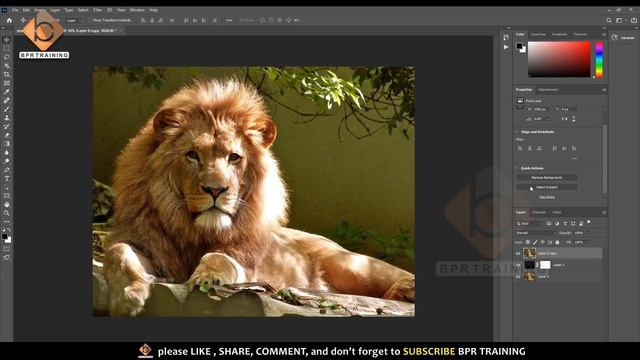Image resolution: width=640 pixels, height=360 pixels.
Task: Open the layer filter Kind dropdown
Action: [x=529, y=224]
